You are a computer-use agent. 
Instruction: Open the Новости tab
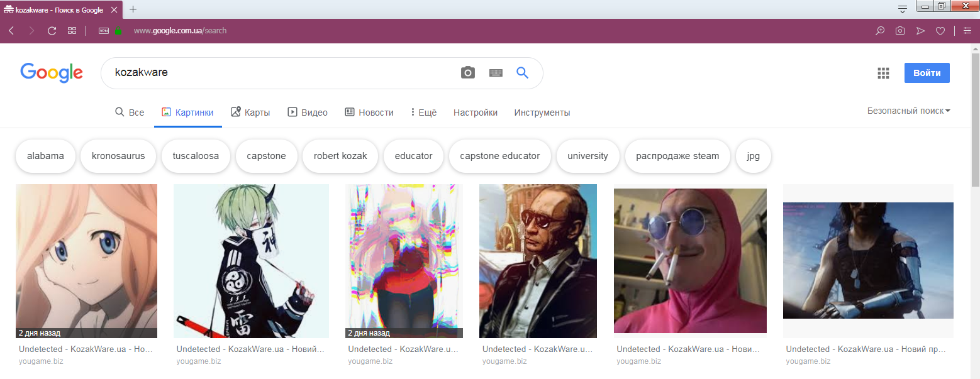tap(369, 113)
